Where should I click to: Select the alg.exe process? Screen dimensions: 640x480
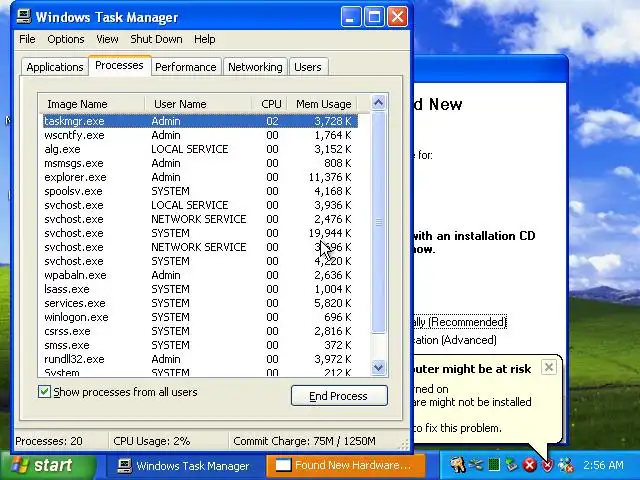(200, 149)
